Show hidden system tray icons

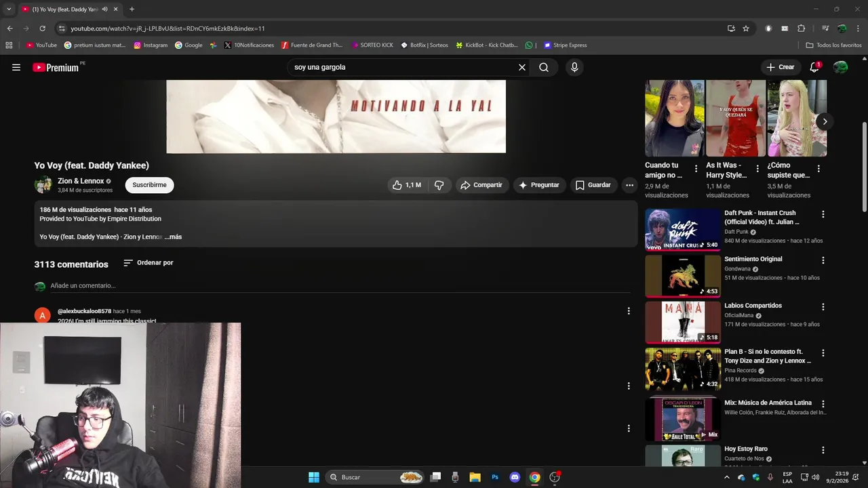point(727,477)
